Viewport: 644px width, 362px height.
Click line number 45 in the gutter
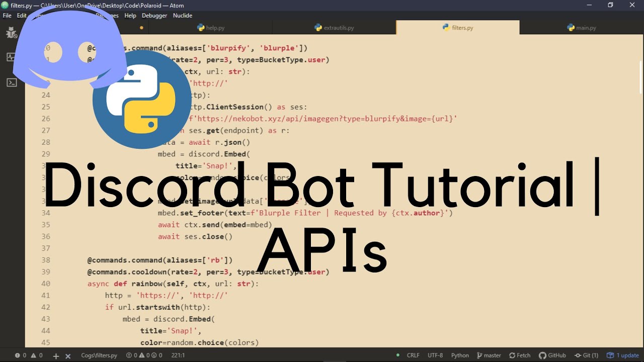coord(46,342)
